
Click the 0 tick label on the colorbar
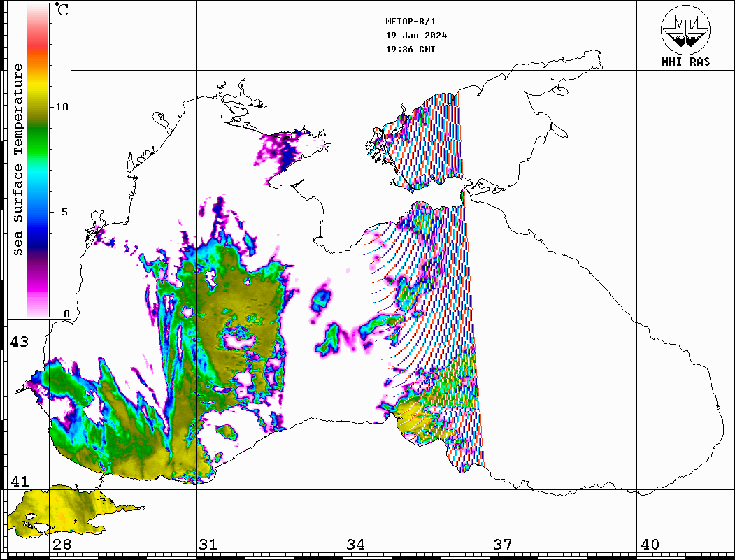point(66,314)
